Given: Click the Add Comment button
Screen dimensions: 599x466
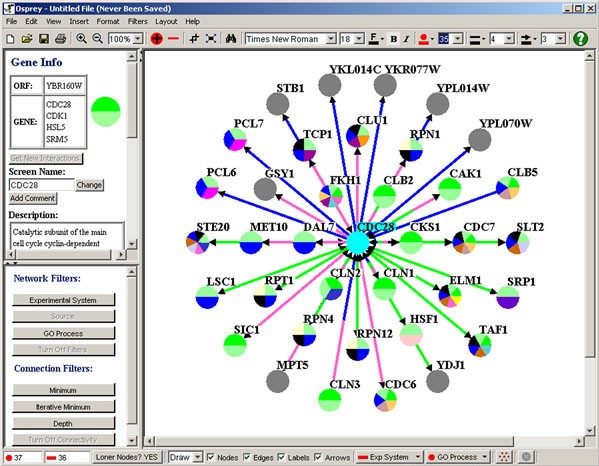Looking at the screenshot, I should pyautogui.click(x=33, y=198).
